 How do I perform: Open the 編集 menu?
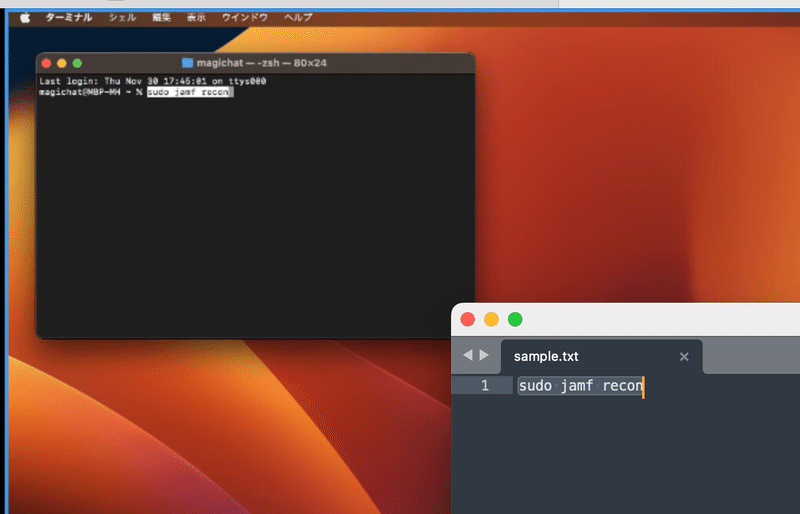(x=161, y=17)
